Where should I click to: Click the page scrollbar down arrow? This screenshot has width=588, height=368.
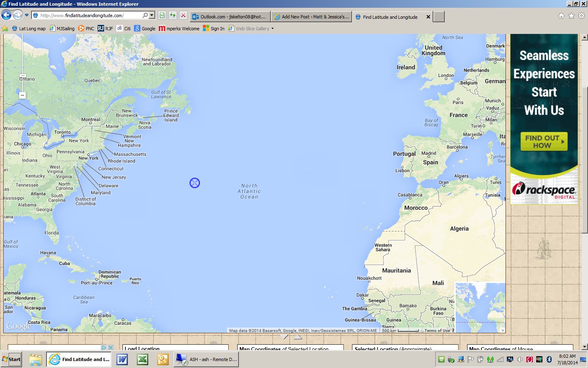[584, 347]
